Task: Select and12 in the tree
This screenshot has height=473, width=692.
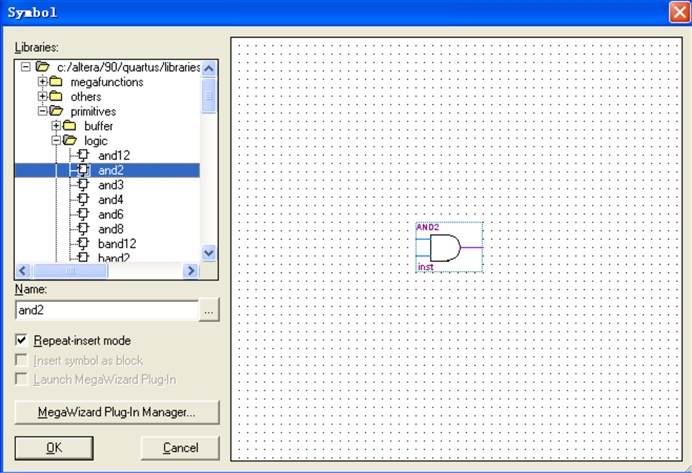Action: pyautogui.click(x=114, y=155)
